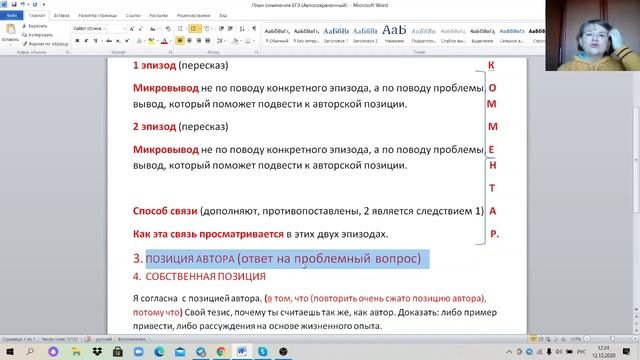640x360 pixels.
Task: Save the document from quick access toolbar
Action: point(13,4)
